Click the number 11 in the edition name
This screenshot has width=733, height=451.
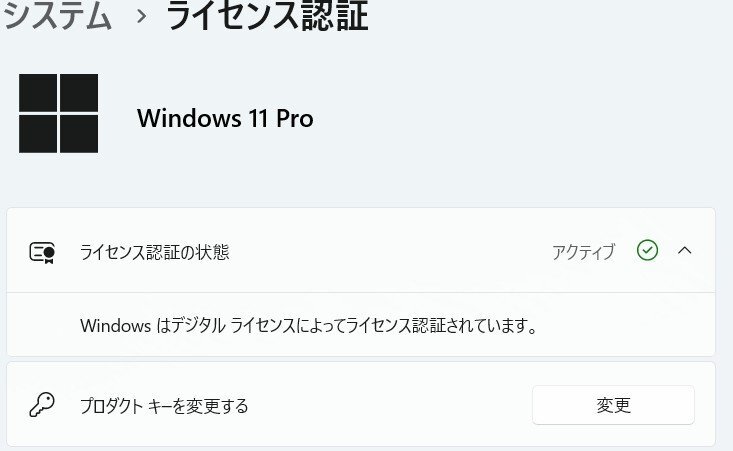(258, 118)
